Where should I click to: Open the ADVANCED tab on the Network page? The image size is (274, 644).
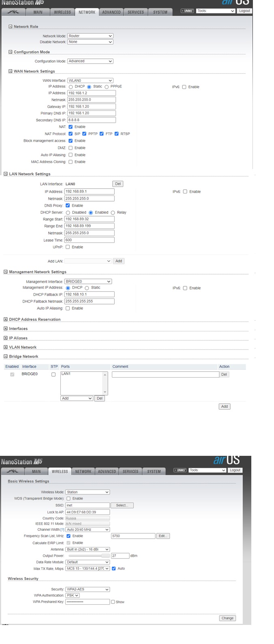(111, 12)
